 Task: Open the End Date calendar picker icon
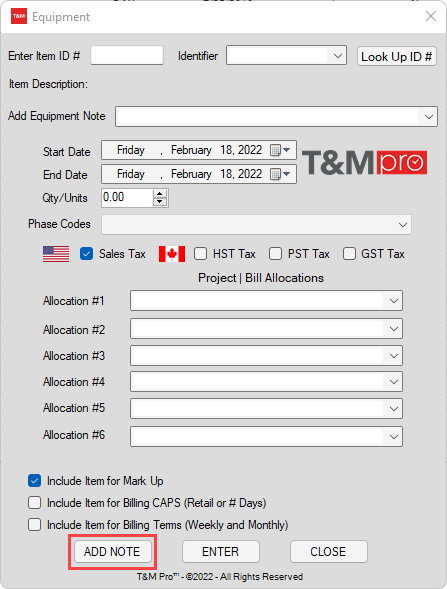[x=280, y=174]
